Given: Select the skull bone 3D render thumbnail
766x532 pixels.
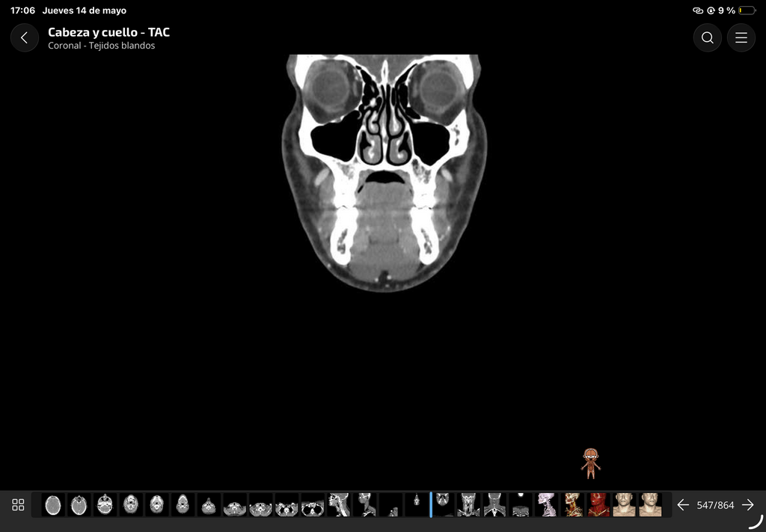Looking at the screenshot, I should click(546, 505).
